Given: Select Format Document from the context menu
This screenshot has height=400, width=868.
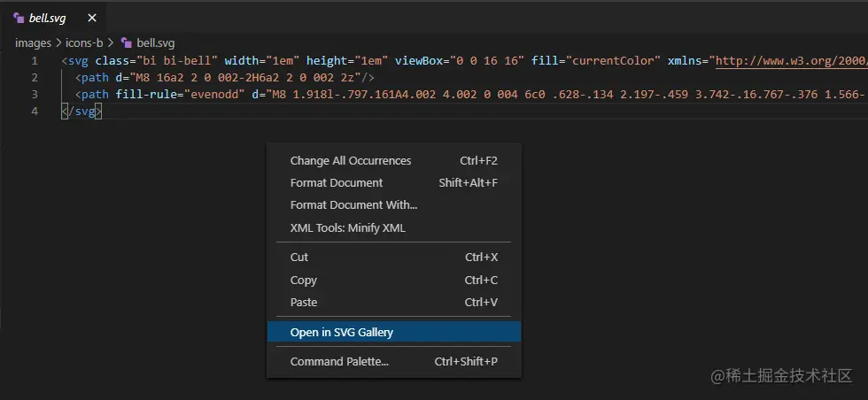Looking at the screenshot, I should [337, 183].
